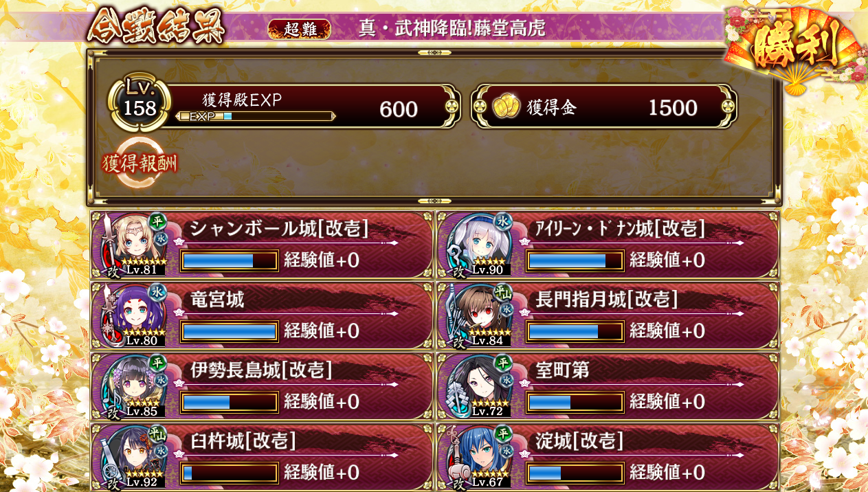Open the 獲得報酬 rewards stamp
Image resolution: width=868 pixels, height=492 pixels.
click(x=140, y=163)
